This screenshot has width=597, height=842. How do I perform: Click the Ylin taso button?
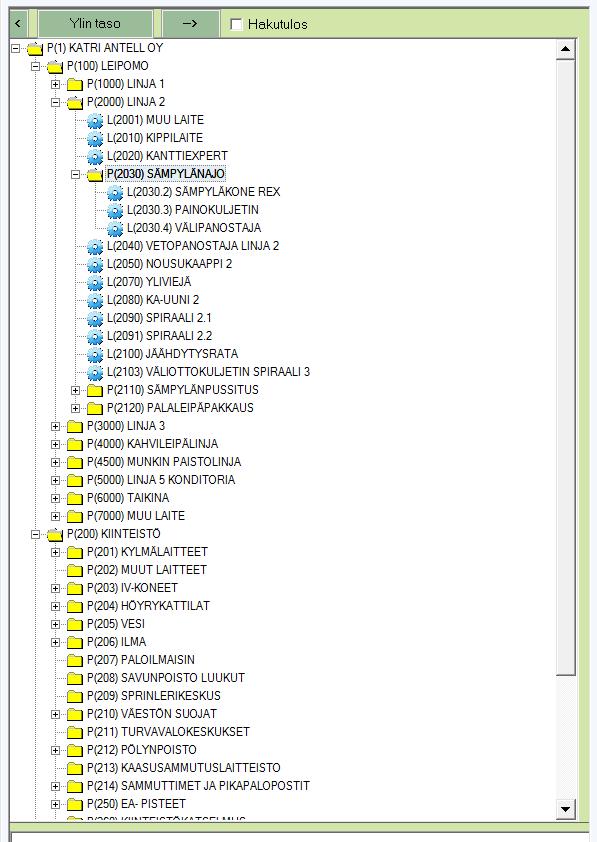95,24
